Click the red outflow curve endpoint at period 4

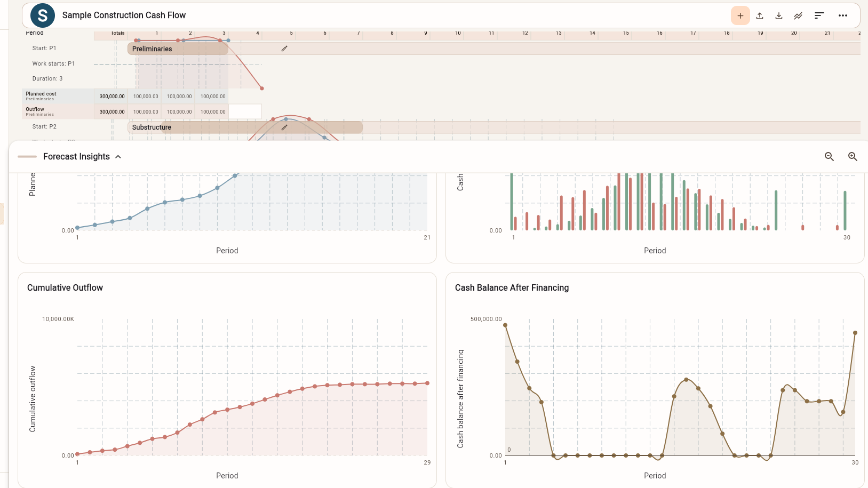262,88
